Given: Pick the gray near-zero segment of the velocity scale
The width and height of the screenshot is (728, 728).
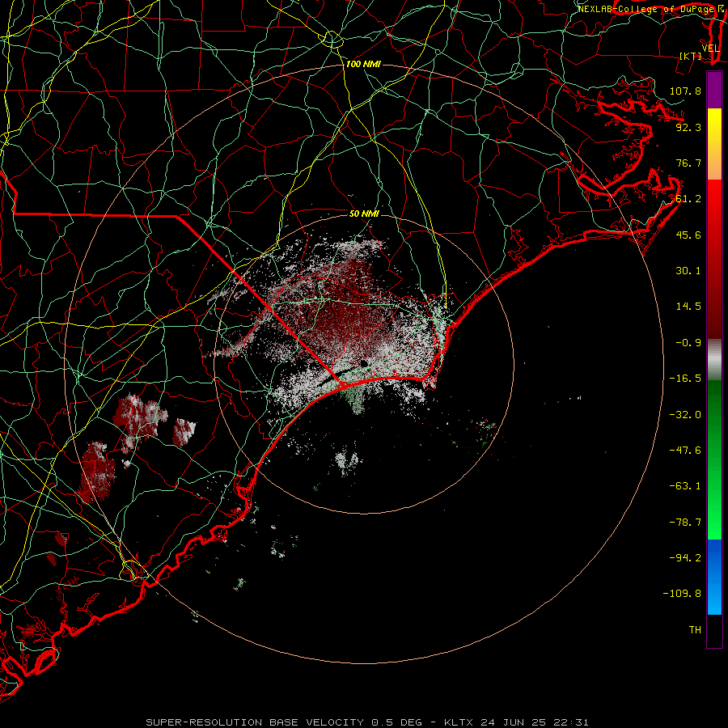Looking at the screenshot, I should point(714,359).
